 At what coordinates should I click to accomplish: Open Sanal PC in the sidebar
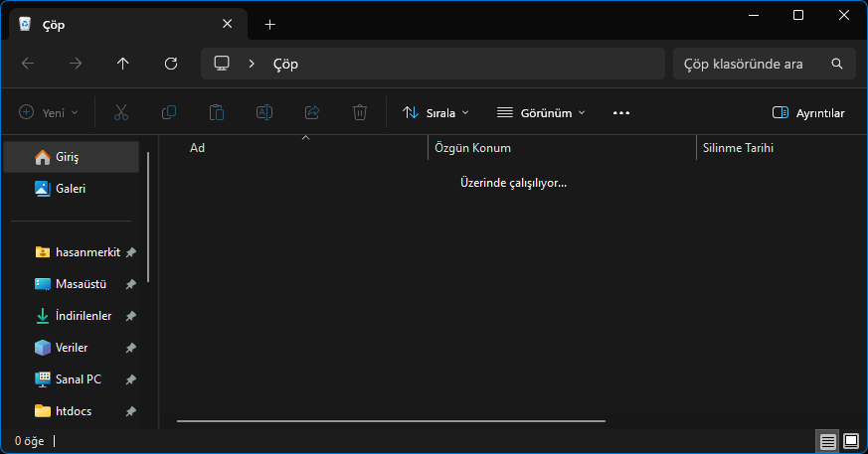pyautogui.click(x=71, y=379)
